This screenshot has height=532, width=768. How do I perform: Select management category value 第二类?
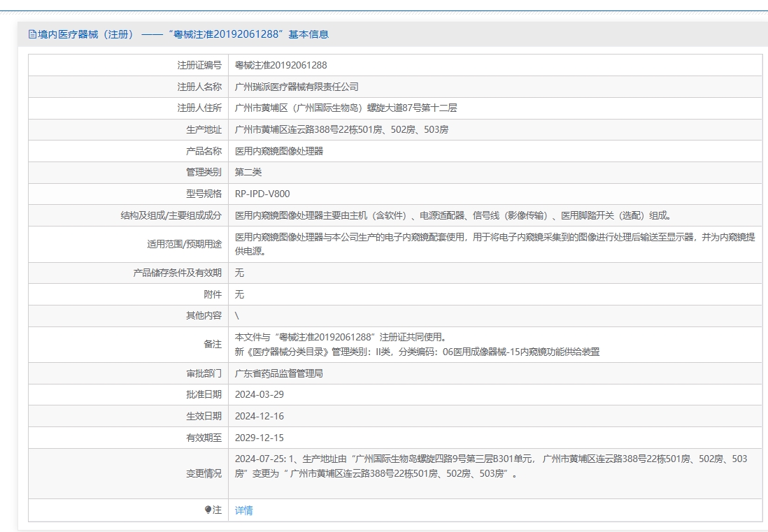(248, 172)
